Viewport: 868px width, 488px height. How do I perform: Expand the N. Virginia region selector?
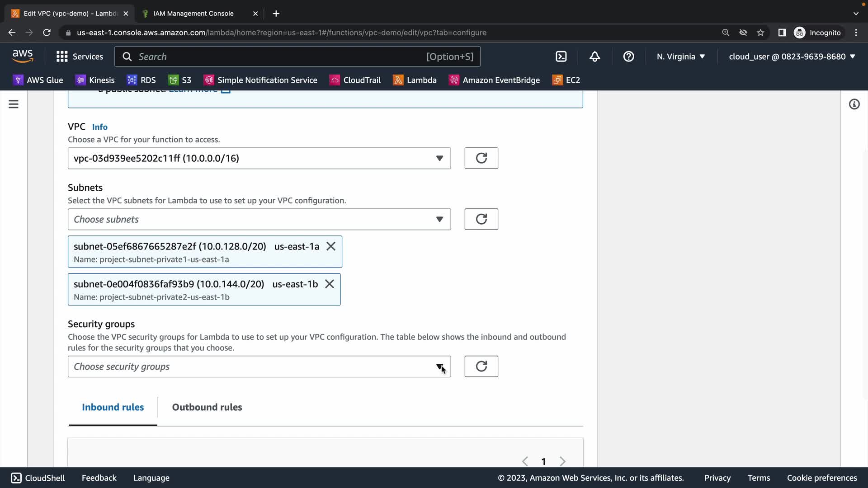[681, 56]
